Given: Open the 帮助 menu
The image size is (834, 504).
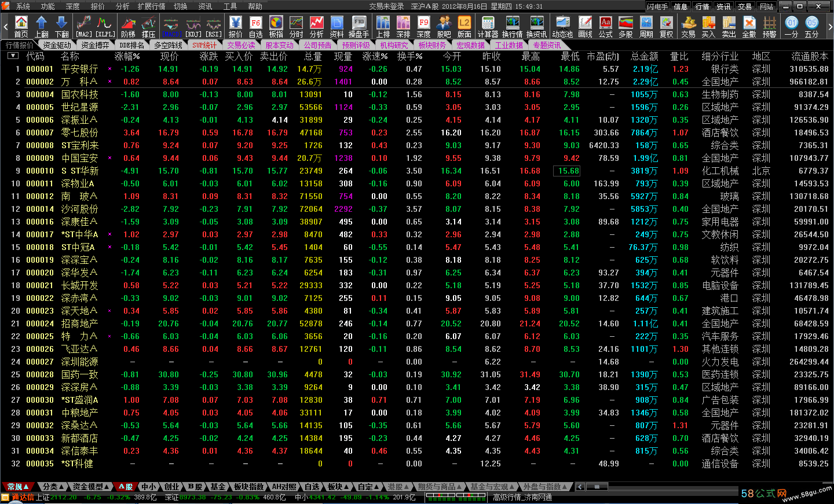Looking at the screenshot, I should [255, 6].
